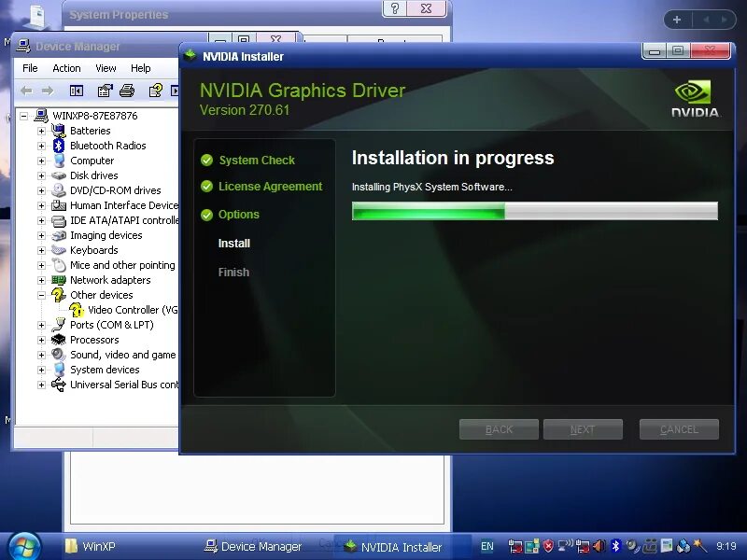Click the magic wand tray icon
Image resolution: width=747 pixels, height=560 pixels.
tap(699, 546)
